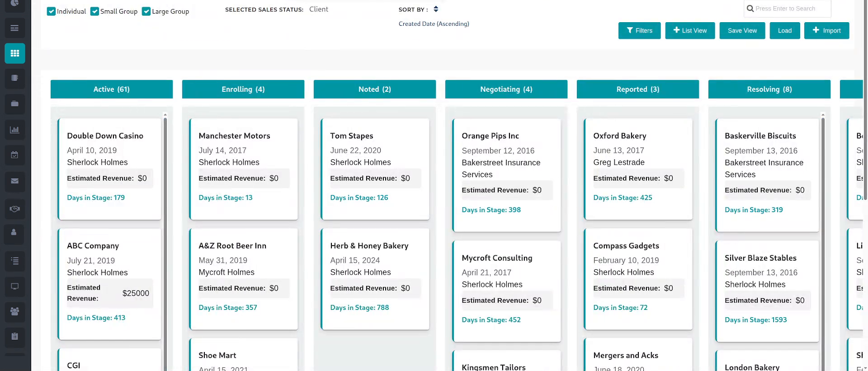Click the Import button
868x371 pixels.
tap(826, 31)
